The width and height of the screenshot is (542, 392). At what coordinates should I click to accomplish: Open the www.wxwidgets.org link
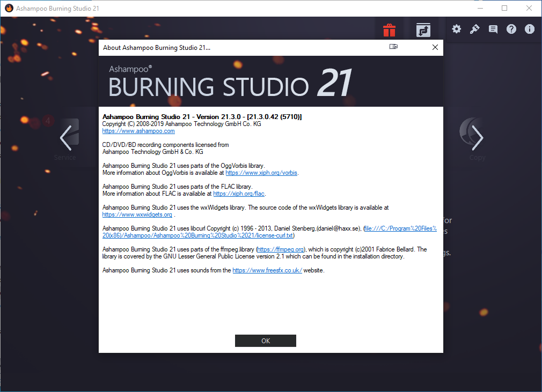point(137,215)
